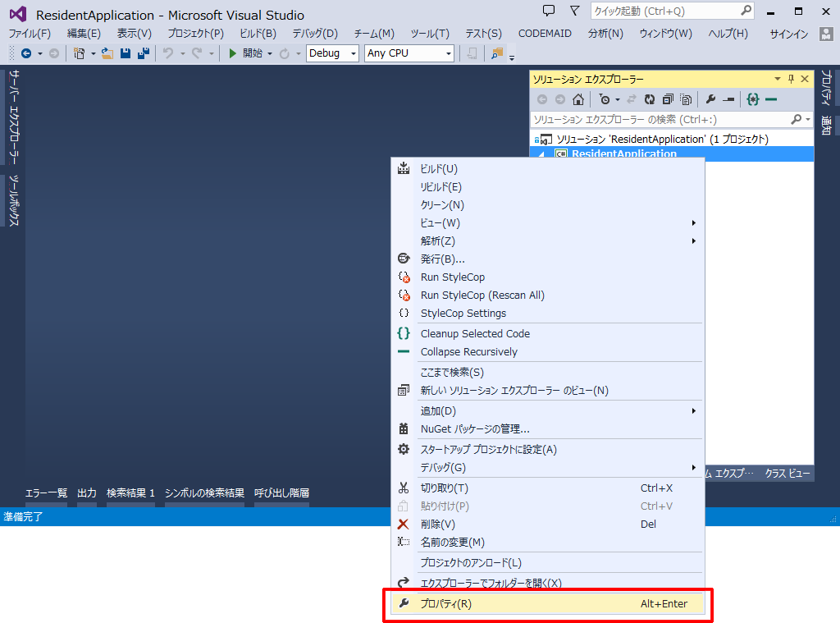The width and height of the screenshot is (840, 623).
Task: Switch to the 出力 tab
Action: coord(87,492)
